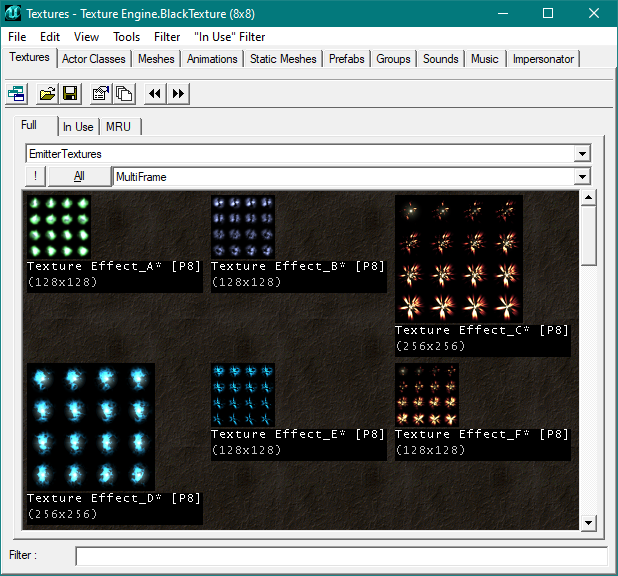
Task: Open the View menu
Action: 86,37
